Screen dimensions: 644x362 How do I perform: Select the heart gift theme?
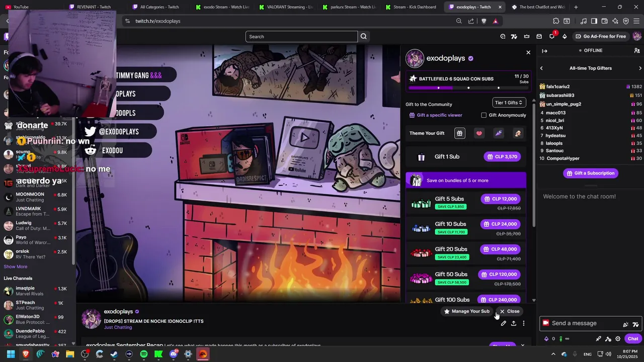click(x=479, y=133)
